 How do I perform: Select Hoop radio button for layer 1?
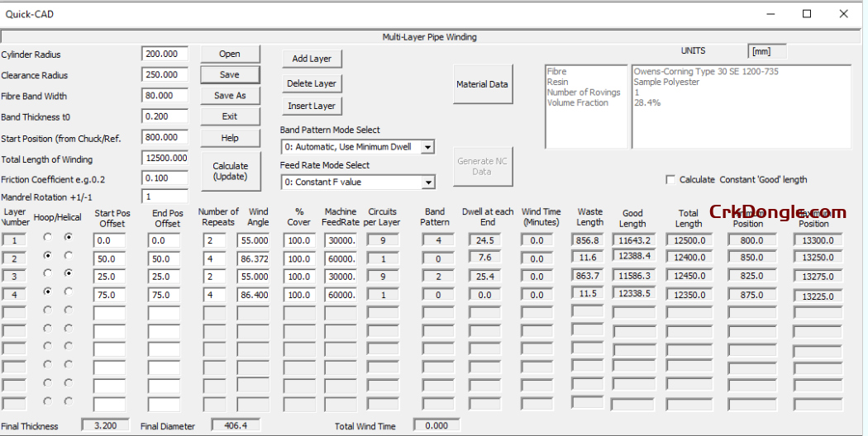pos(48,238)
